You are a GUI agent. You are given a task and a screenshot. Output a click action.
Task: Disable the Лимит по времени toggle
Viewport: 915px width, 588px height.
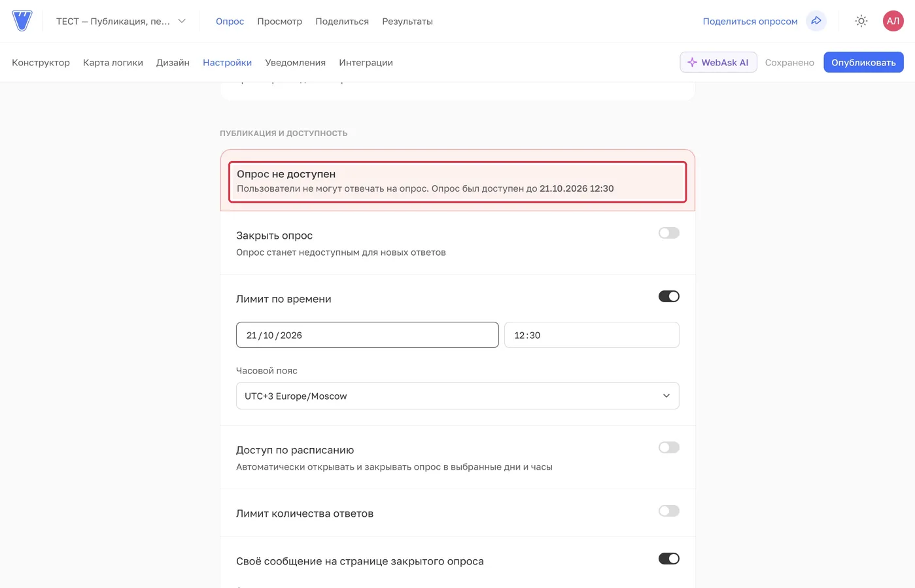click(x=668, y=296)
